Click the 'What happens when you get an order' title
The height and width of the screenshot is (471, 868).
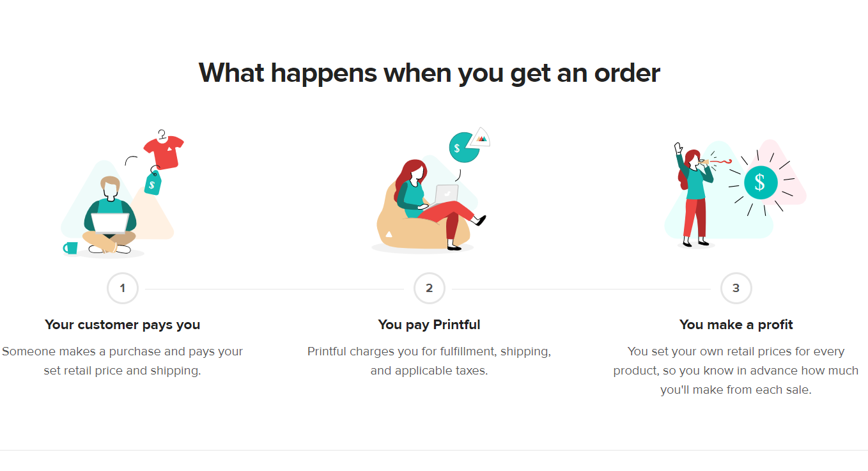pos(430,73)
